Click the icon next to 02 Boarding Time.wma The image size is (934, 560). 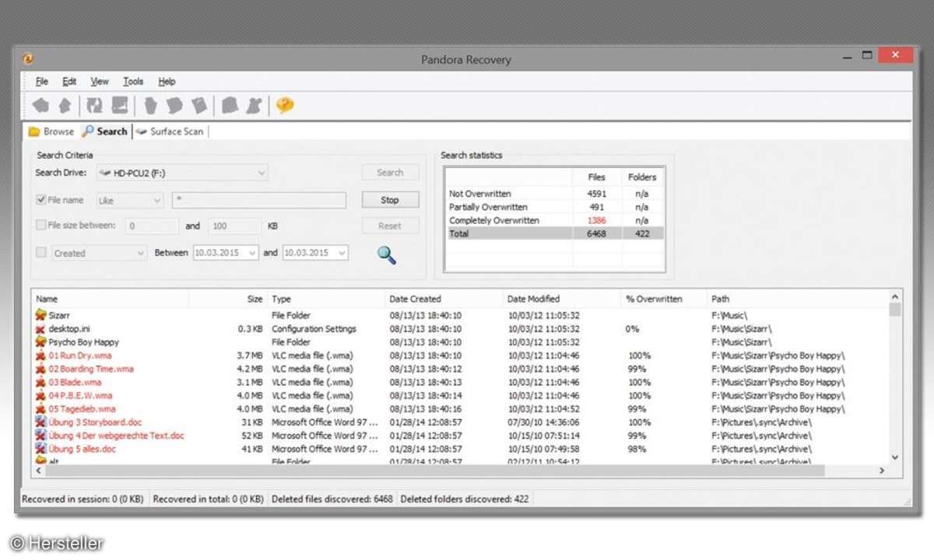point(41,369)
